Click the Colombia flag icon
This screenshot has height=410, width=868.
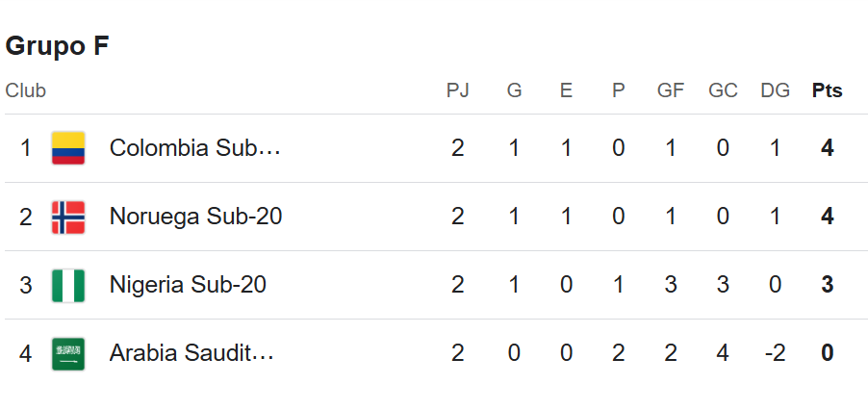pyautogui.click(x=68, y=148)
